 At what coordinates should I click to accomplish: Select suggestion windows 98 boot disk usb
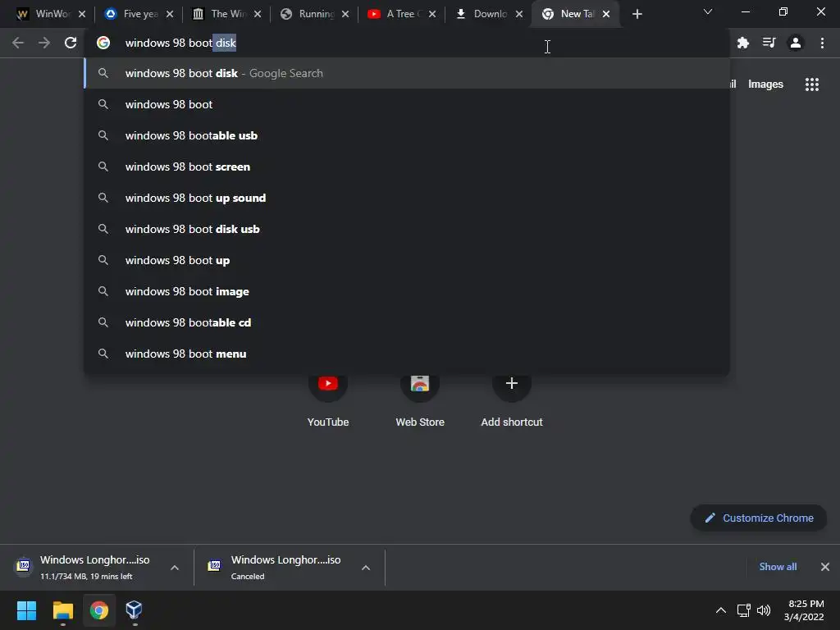pyautogui.click(x=407, y=229)
